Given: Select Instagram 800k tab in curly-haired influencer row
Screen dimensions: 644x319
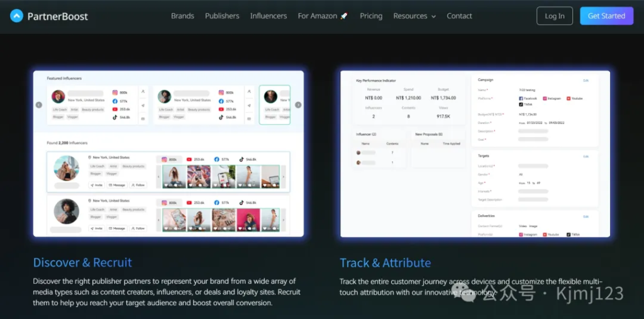Looking at the screenshot, I should click(x=169, y=203).
